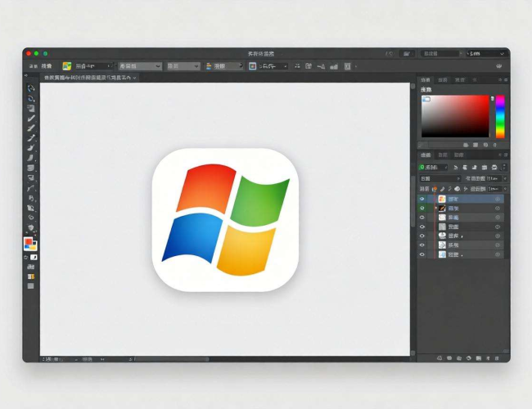Select the third tool in the left toolbox
Screen dimensions: 532x409
point(31,109)
